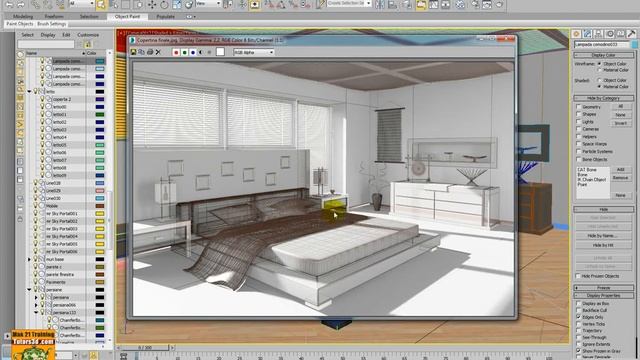Click the Redo arrow in the main toolbar
This screenshot has width=640, height=360.
coord(21,4)
